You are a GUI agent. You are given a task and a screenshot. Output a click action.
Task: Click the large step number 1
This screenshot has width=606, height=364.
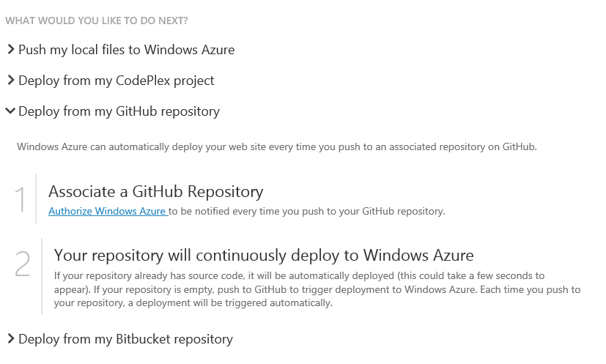point(22,199)
